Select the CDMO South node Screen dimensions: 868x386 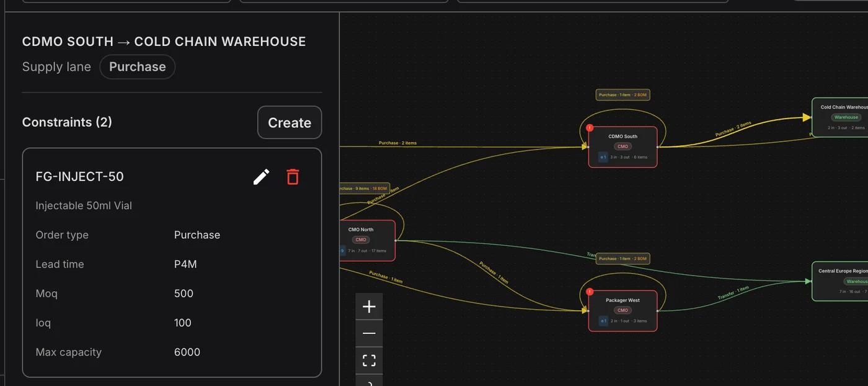point(622,147)
